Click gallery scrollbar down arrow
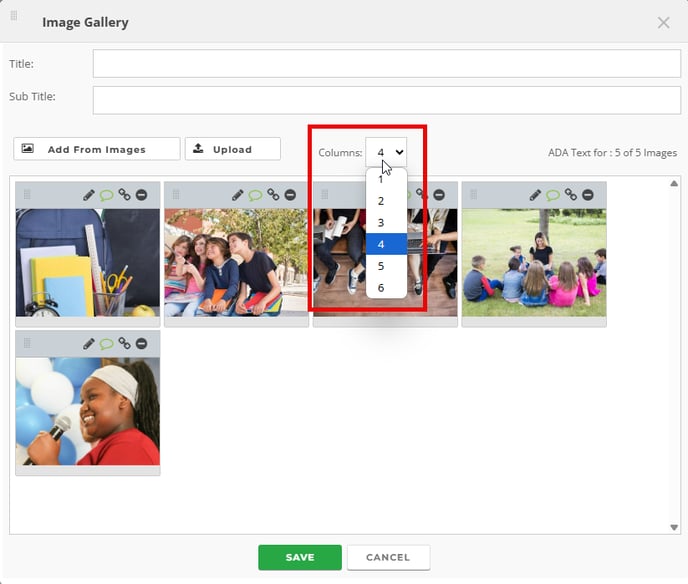 674,527
